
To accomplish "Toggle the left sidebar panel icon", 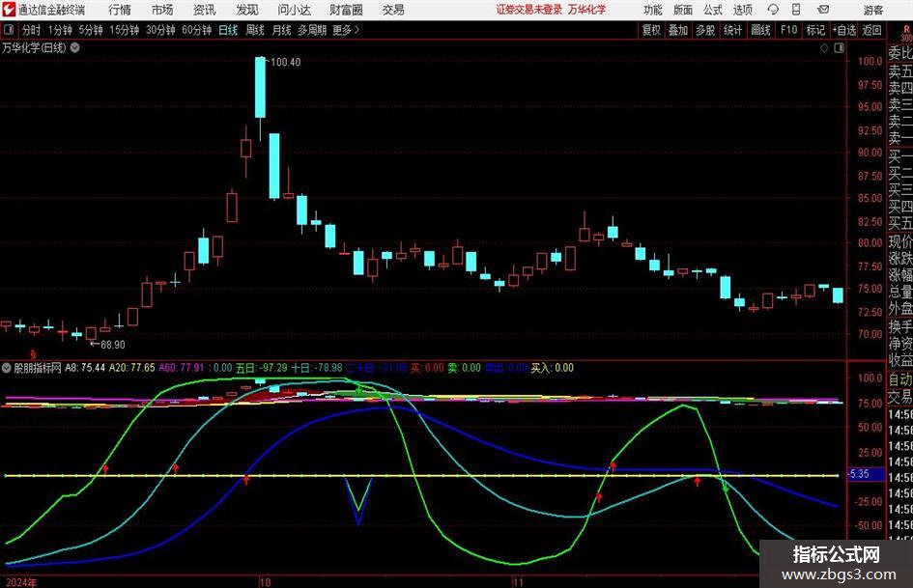I will (9, 30).
